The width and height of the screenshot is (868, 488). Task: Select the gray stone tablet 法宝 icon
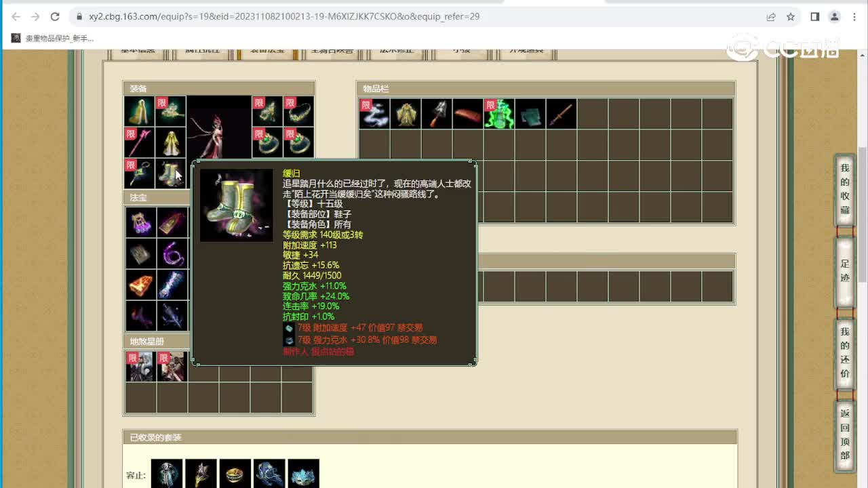point(140,253)
